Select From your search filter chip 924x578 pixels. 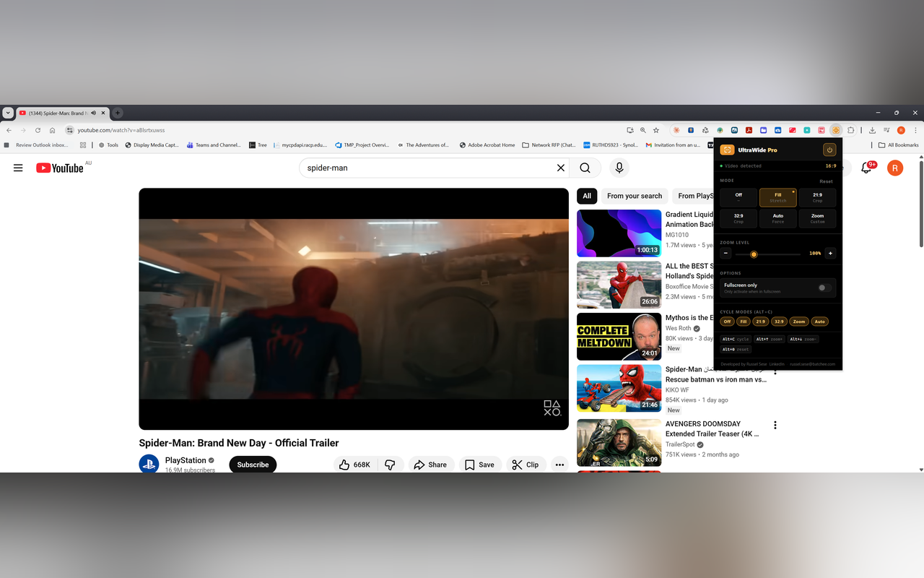click(635, 196)
